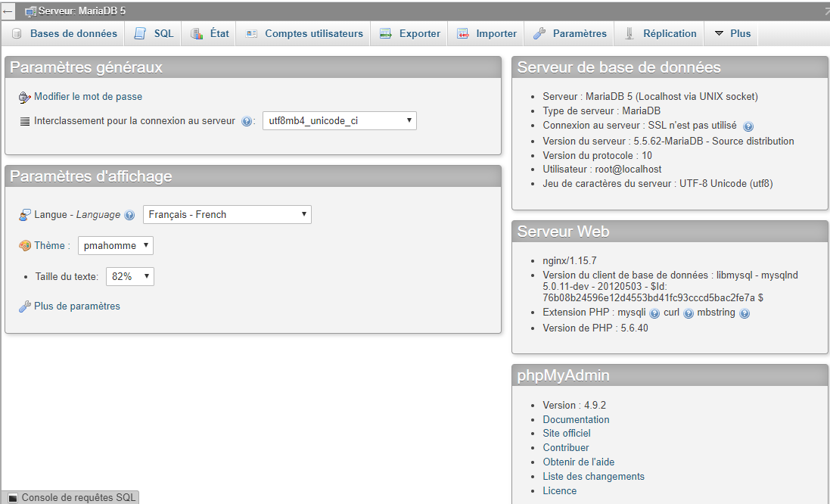This screenshot has width=830, height=504.
Task: Click the SQL sheet icon in the tab bar
Action: (x=140, y=33)
